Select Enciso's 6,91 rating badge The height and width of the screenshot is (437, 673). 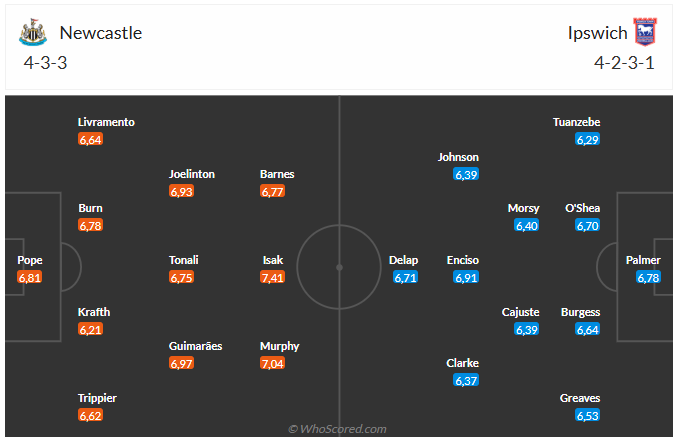(465, 277)
